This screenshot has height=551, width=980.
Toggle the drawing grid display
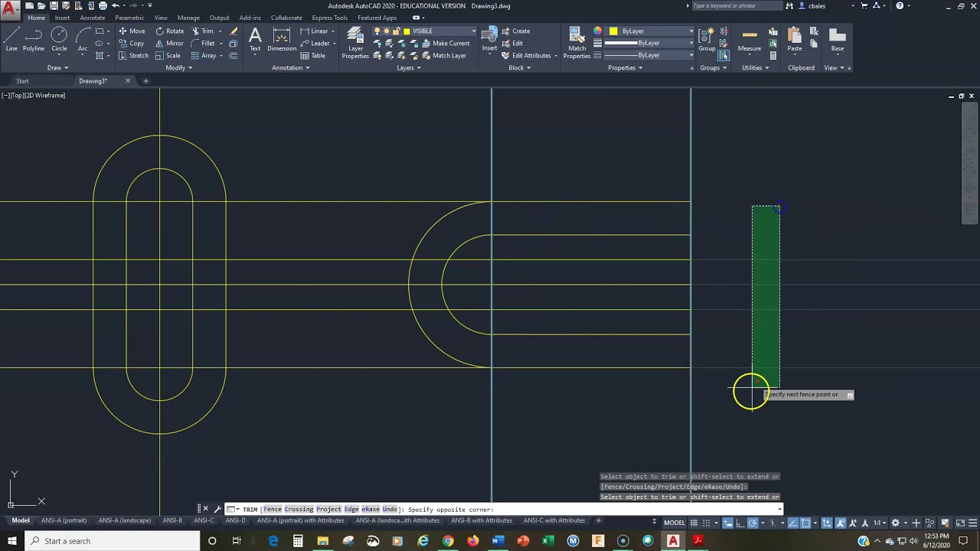point(694,523)
